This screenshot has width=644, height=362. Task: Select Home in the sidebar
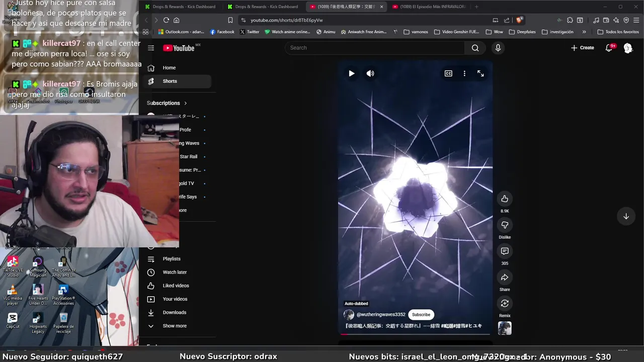(x=177, y=68)
